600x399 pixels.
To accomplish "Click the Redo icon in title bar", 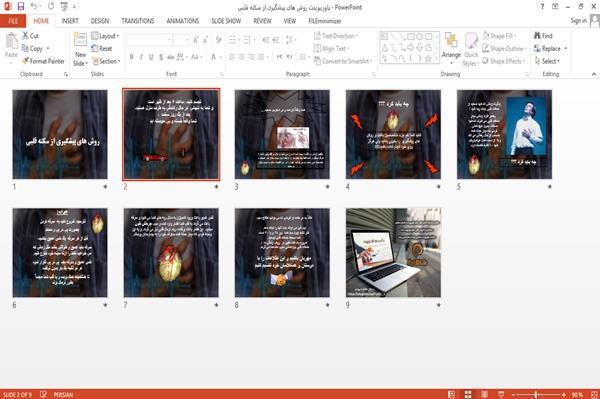I will [51, 7].
